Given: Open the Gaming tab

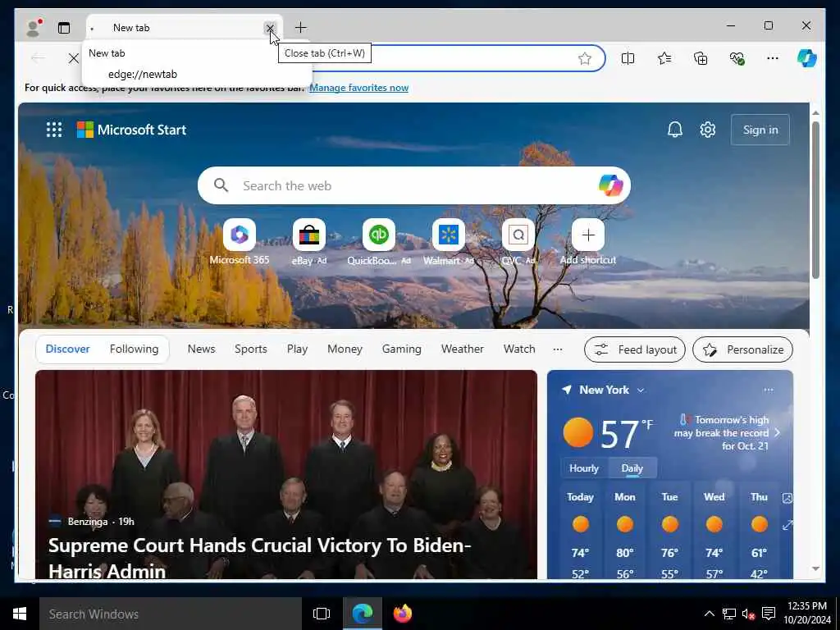Looking at the screenshot, I should coord(401,349).
